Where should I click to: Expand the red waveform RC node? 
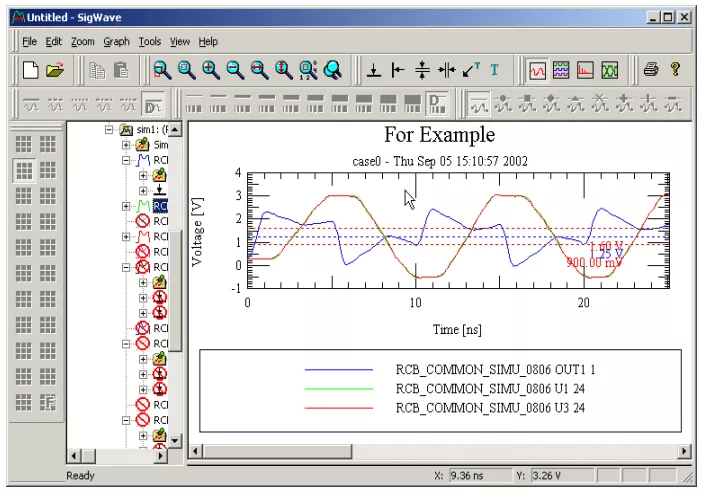point(126,236)
